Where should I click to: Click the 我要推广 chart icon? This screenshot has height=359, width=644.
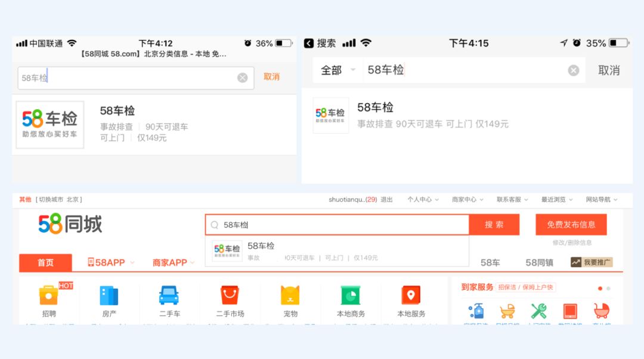click(576, 262)
